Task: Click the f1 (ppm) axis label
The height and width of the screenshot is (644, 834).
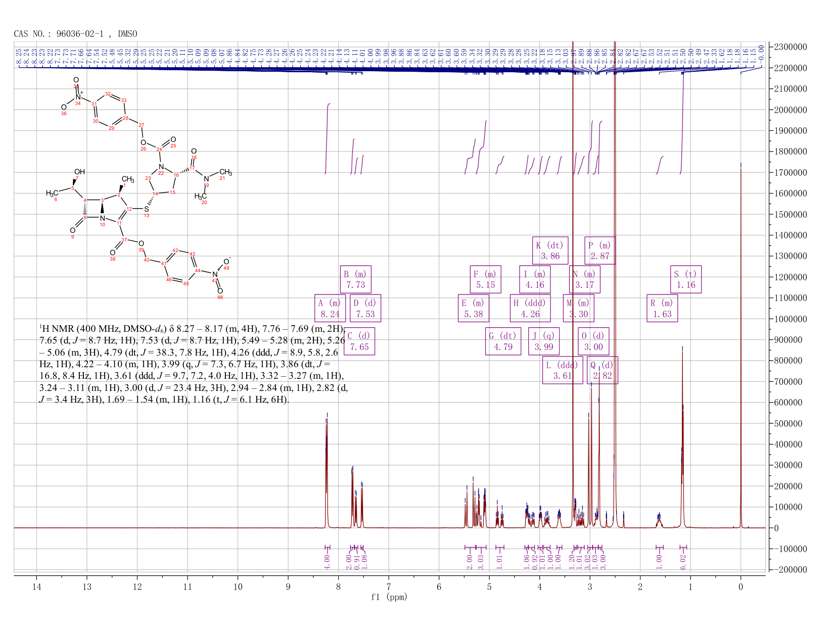Action: click(389, 597)
